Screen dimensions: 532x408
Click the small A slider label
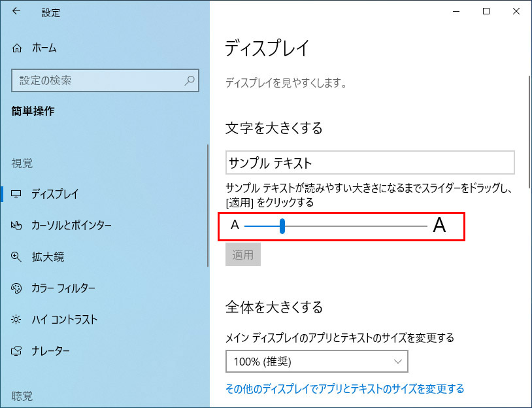(x=235, y=225)
